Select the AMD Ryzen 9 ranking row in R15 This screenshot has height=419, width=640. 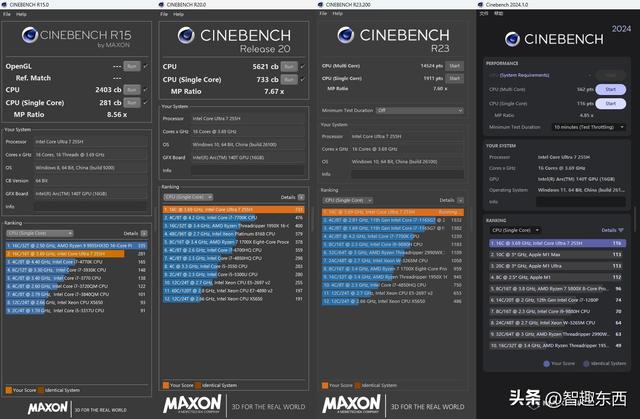pos(76,246)
